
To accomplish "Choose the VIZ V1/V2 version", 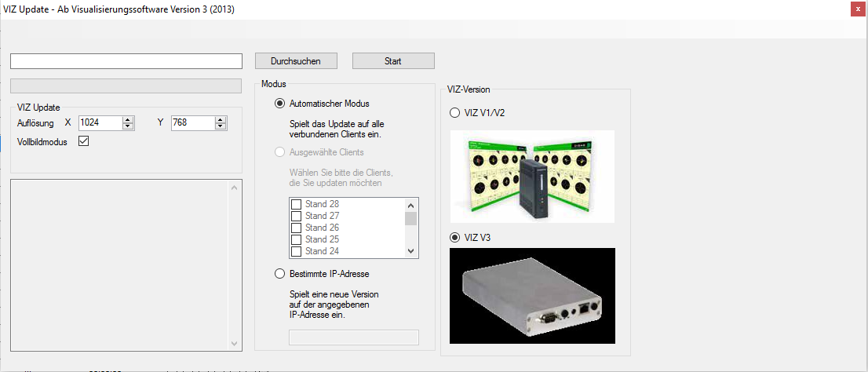I will (454, 113).
